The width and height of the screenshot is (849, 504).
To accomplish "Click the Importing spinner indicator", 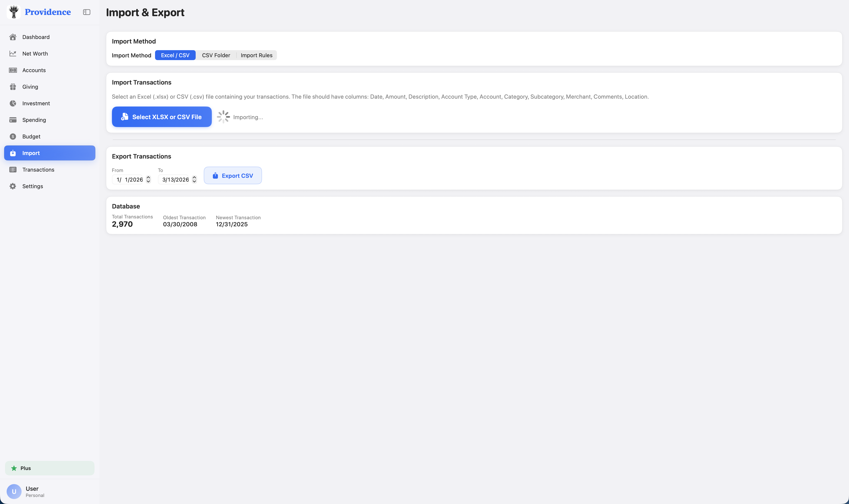I will pos(223,117).
